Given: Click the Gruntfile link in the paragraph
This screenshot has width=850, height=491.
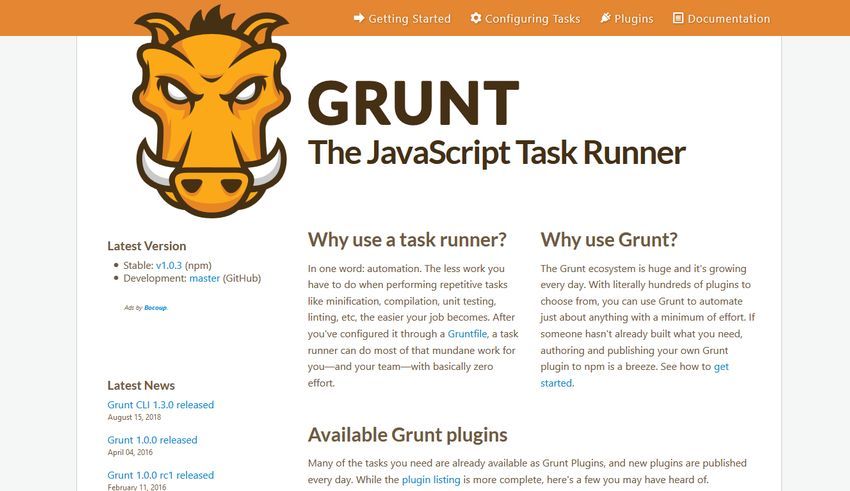Looking at the screenshot, I should 467,334.
